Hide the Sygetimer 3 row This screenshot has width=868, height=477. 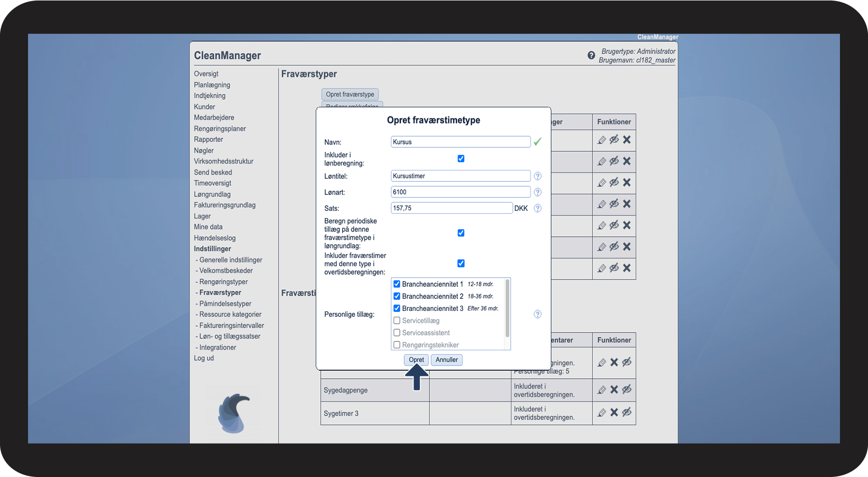[627, 412]
